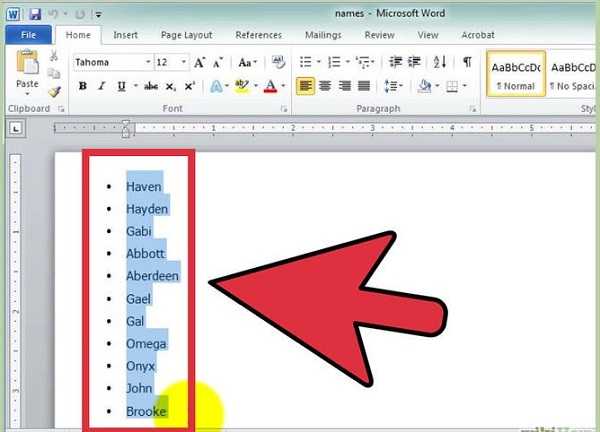Screen dimensions: 600x432
Task: Toggle strikethrough formatting
Action: (151, 86)
